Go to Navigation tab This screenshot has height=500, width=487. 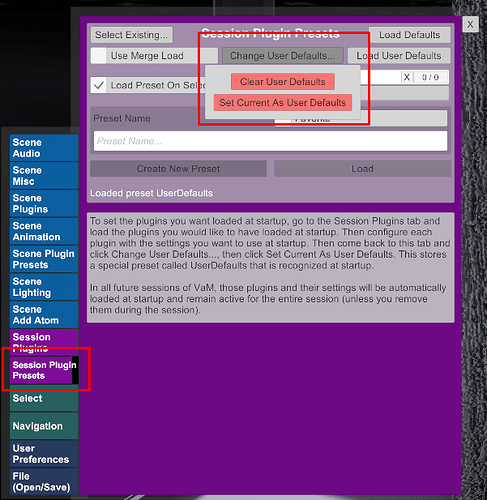pos(44,426)
